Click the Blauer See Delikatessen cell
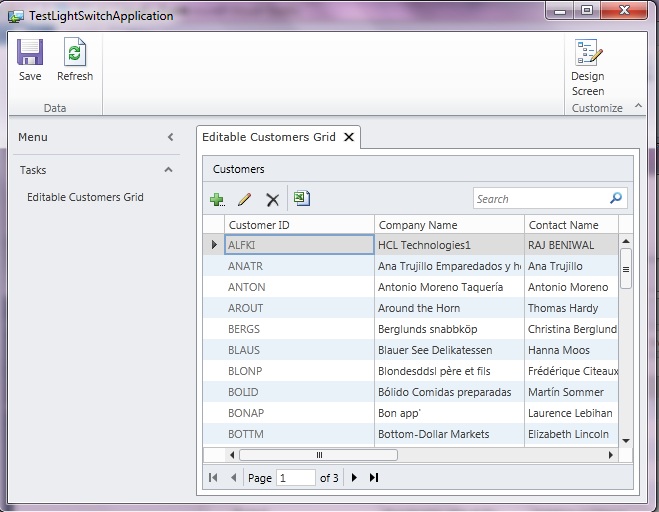The height and width of the screenshot is (512, 659). 449,350
